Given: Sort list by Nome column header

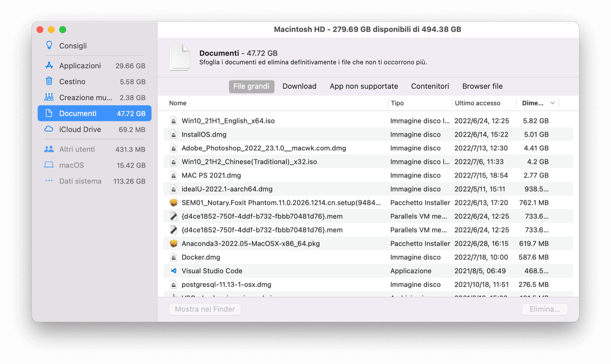Looking at the screenshot, I should tap(178, 103).
